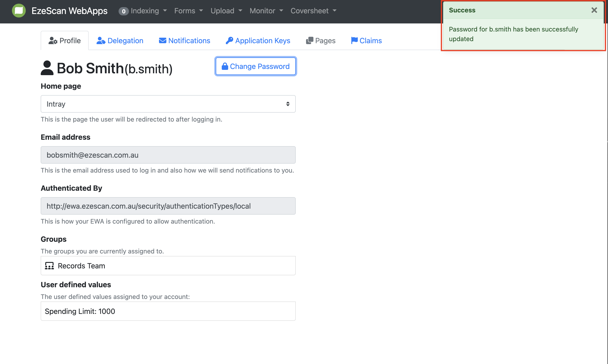Switch to the Pages tab
This screenshot has height=364, width=608.
pos(321,40)
